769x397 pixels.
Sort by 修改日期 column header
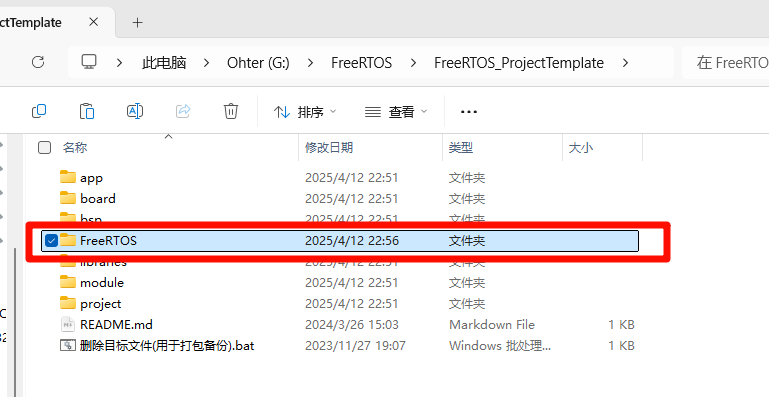coord(329,147)
